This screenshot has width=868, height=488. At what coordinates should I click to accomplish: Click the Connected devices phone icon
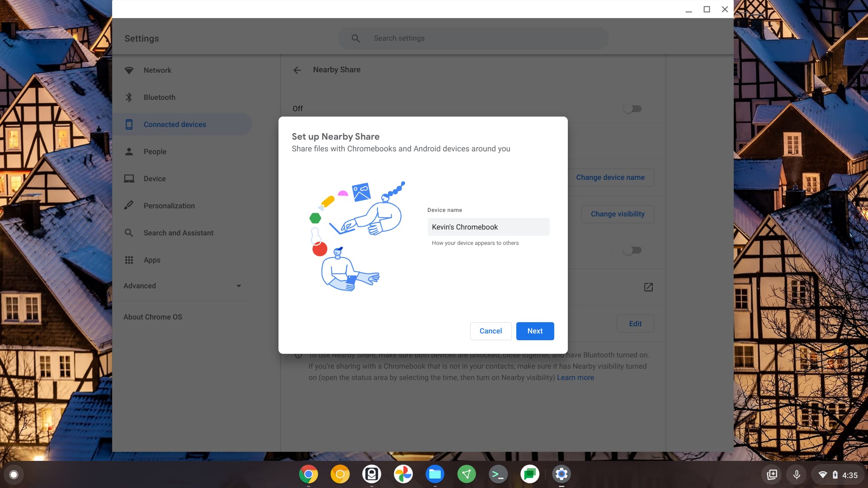129,125
